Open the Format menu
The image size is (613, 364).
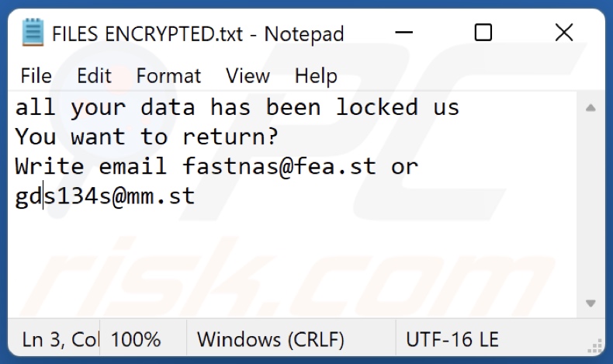pos(168,76)
